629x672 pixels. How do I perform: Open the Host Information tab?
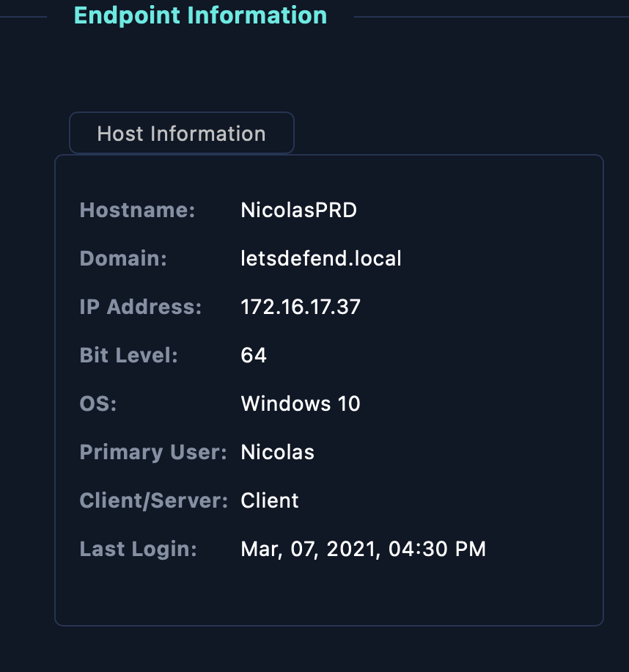tap(182, 133)
